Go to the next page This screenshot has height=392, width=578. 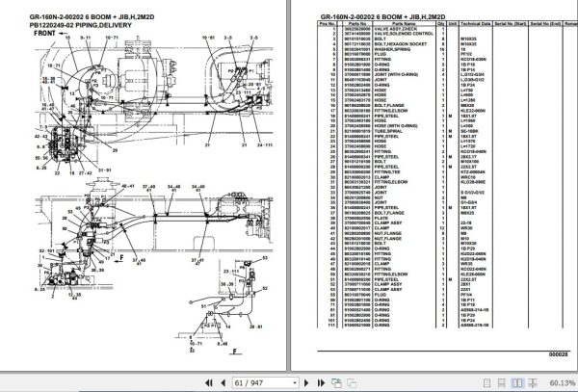tap(306, 383)
